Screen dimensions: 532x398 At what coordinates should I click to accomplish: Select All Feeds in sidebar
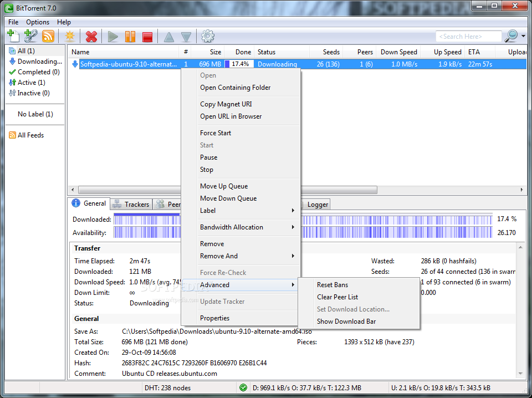tap(30, 135)
